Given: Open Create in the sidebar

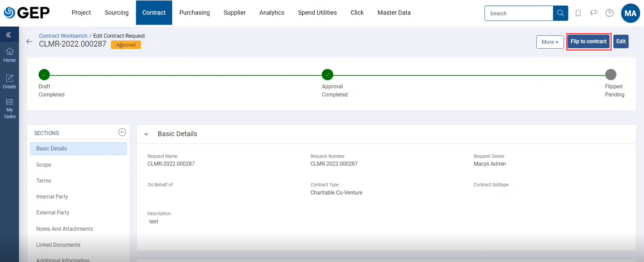Looking at the screenshot, I should point(9,81).
